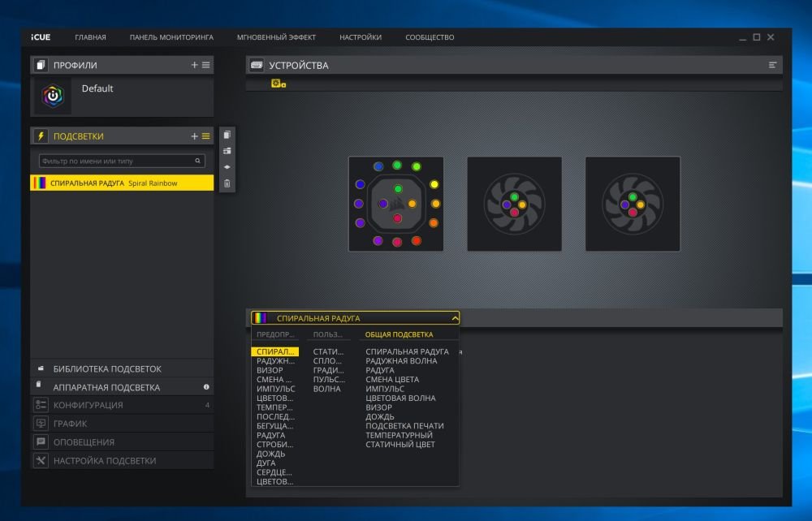
Task: Open the ГЛАВНАЯ menu
Action: click(x=90, y=37)
